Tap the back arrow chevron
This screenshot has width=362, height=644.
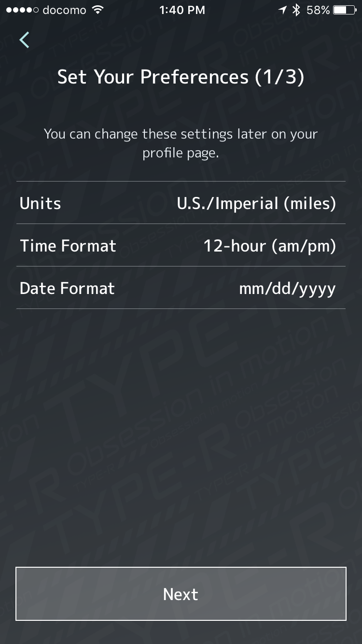pos(25,40)
